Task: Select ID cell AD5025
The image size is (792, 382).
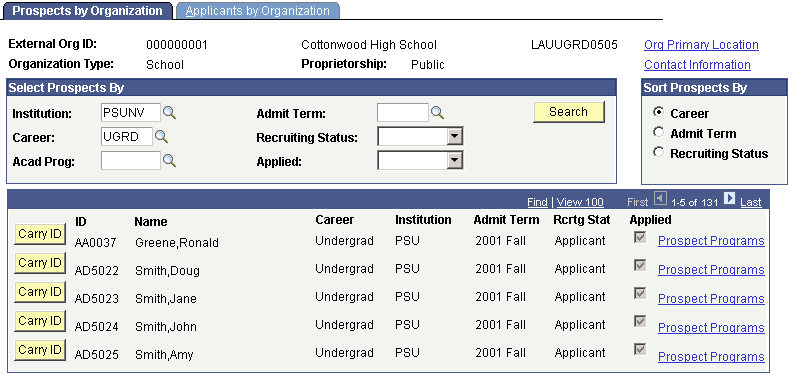Action: coord(96,355)
